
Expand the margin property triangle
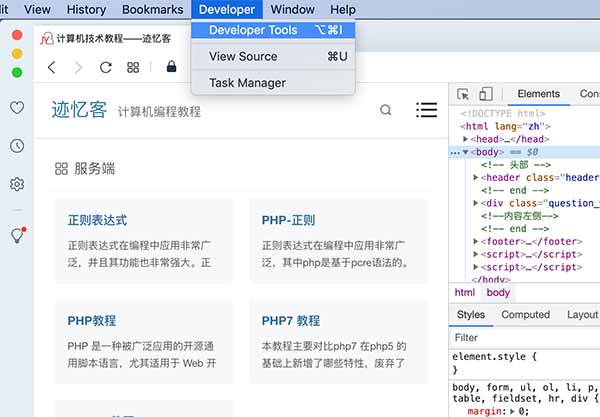512,412
